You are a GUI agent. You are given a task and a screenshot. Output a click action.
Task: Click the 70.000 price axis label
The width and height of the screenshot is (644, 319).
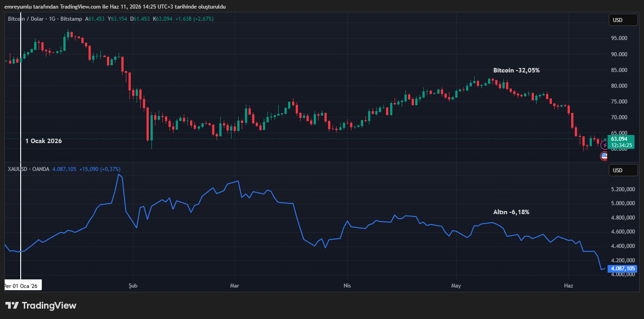click(x=619, y=117)
